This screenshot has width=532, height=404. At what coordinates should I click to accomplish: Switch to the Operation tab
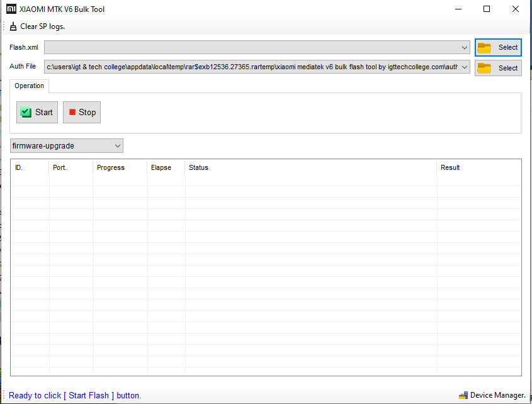pyautogui.click(x=28, y=86)
